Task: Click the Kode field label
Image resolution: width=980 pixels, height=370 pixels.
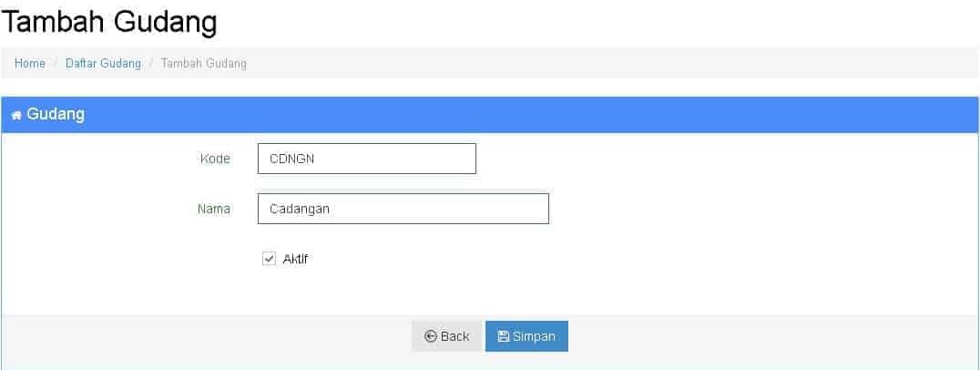Action: click(215, 159)
